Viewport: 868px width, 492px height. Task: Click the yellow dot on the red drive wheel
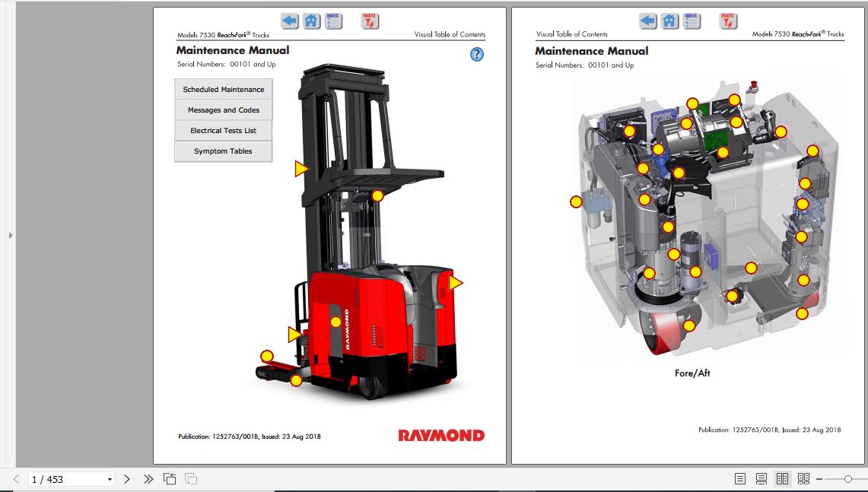point(689,326)
